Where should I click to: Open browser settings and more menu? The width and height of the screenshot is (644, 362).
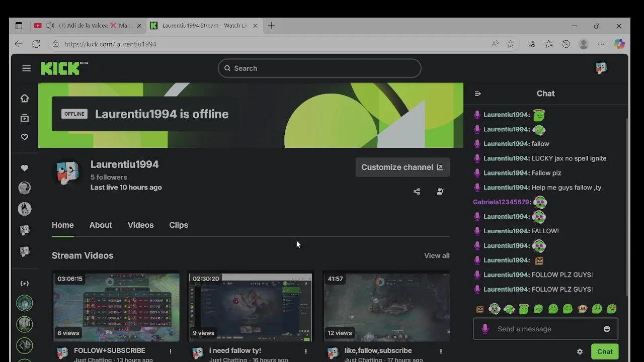(x=601, y=44)
